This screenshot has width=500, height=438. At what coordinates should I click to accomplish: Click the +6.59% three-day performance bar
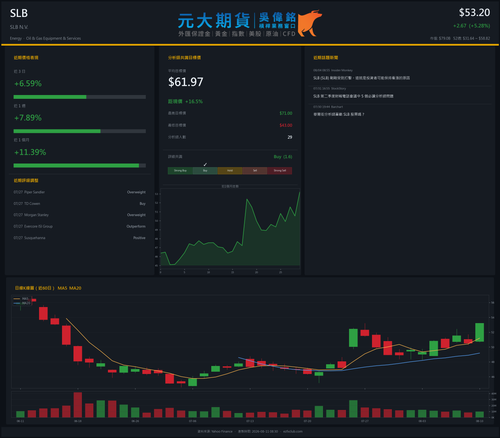(79, 97)
